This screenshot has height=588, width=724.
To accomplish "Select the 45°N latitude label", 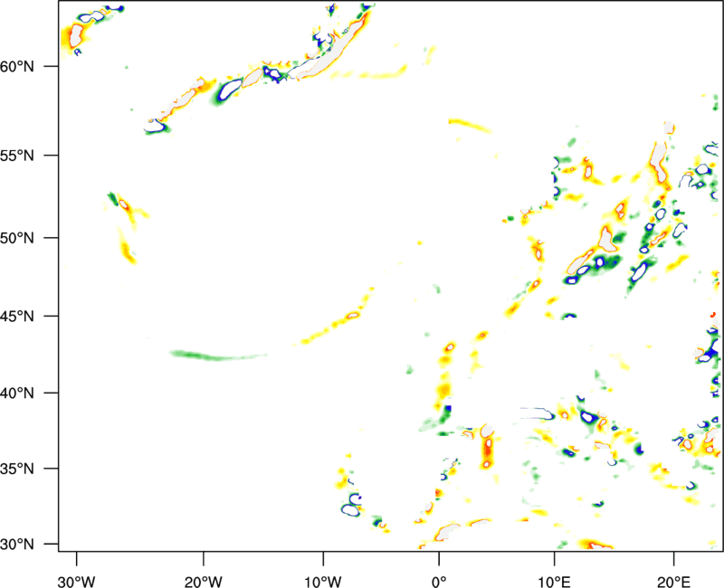I will (17, 316).
